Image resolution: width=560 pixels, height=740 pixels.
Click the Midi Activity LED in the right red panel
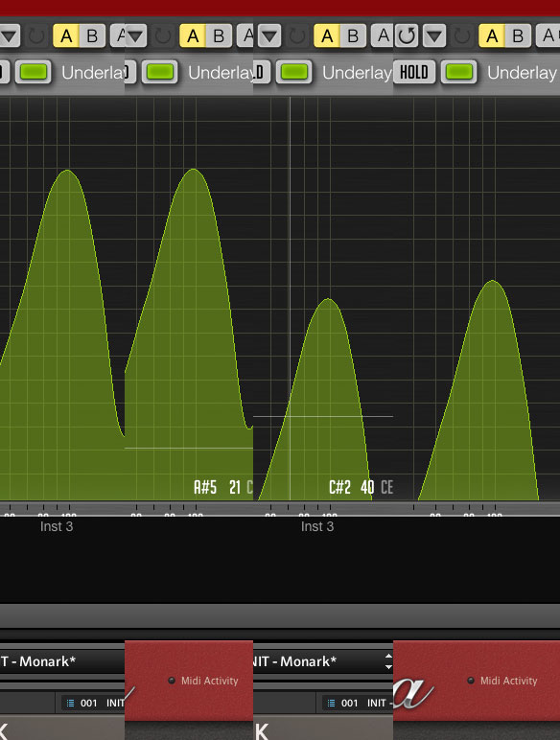[470, 681]
